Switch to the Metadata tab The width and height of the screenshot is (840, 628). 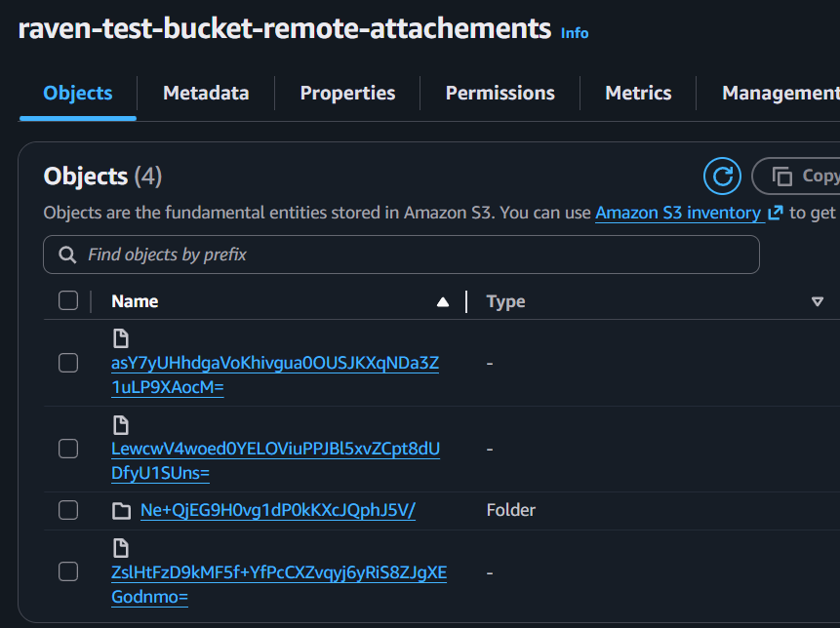pyautogui.click(x=206, y=93)
